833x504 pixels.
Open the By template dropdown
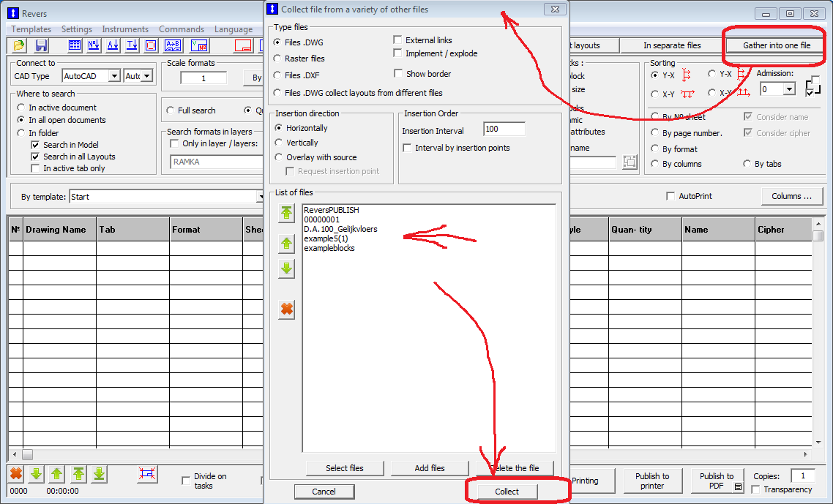(260, 198)
